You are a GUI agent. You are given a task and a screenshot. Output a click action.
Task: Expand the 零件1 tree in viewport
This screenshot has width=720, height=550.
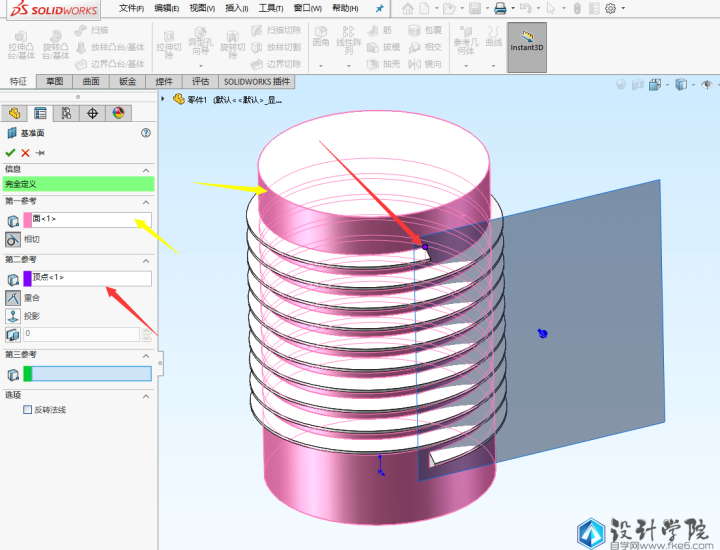(x=164, y=98)
